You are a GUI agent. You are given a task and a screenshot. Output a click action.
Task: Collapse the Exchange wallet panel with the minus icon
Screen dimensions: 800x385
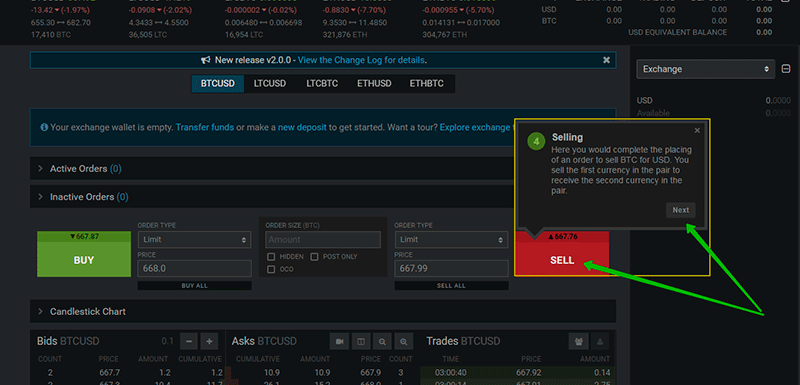coord(786,69)
